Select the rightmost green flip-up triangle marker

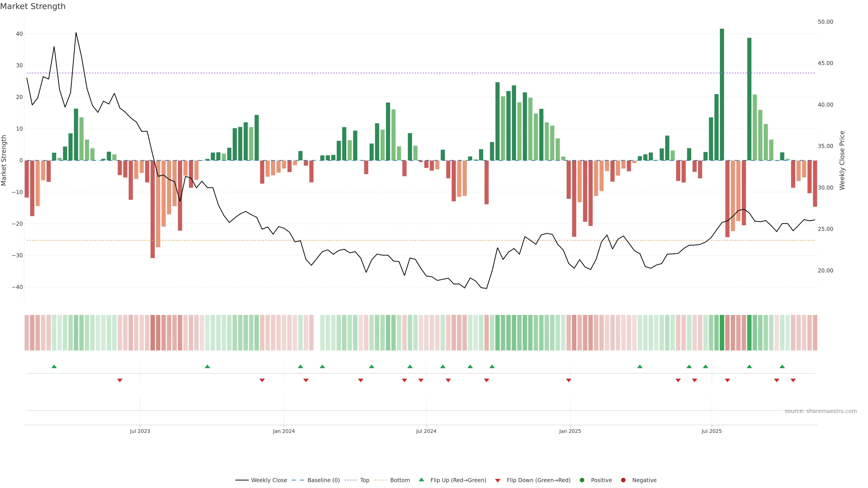coord(782,366)
